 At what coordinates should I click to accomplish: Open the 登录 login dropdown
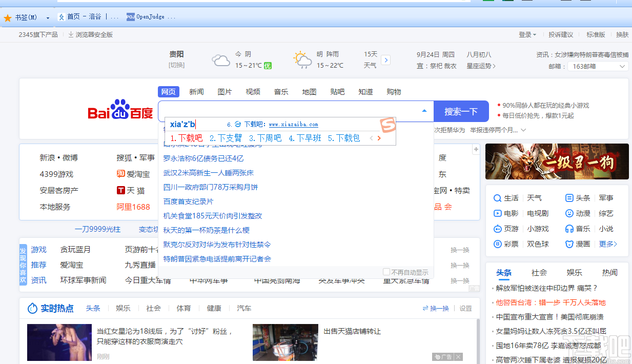(527, 35)
